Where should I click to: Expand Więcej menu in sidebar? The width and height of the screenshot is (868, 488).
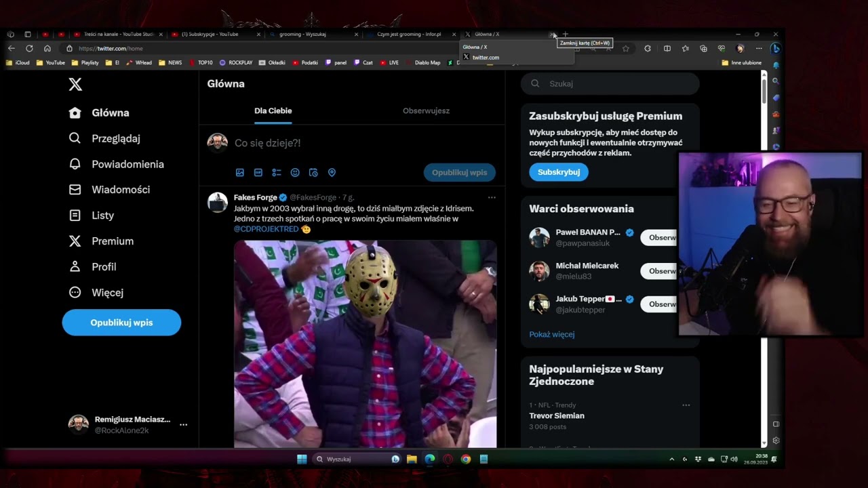(x=96, y=293)
